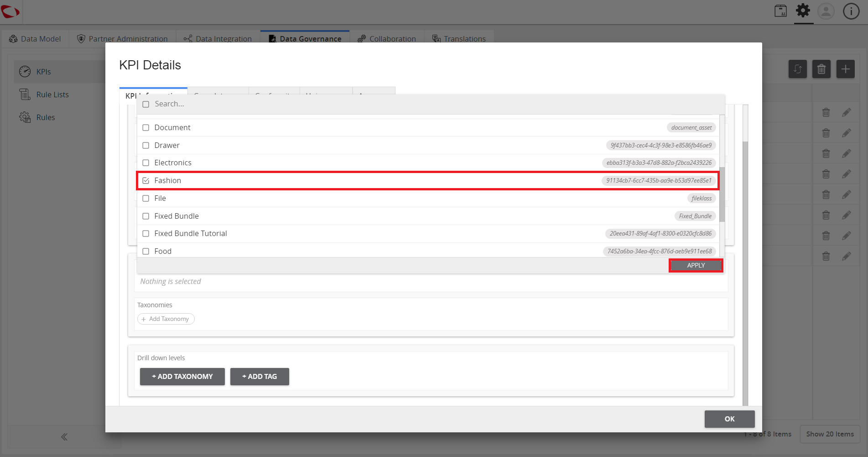Open the Data Model tab

pos(35,38)
